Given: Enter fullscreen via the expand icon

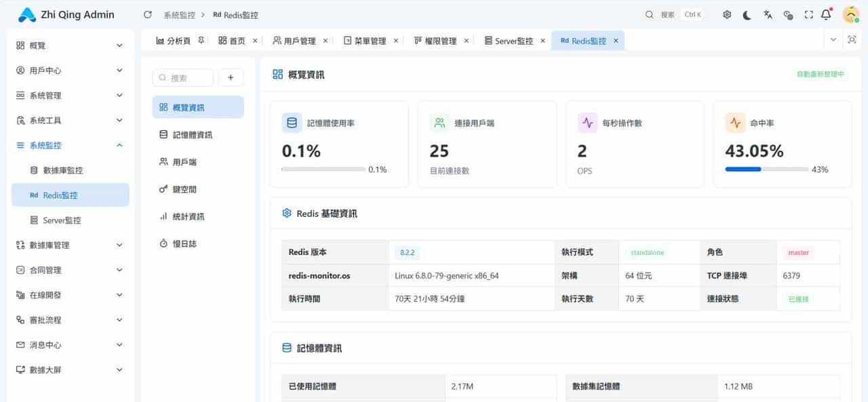Looking at the screenshot, I should [x=808, y=14].
